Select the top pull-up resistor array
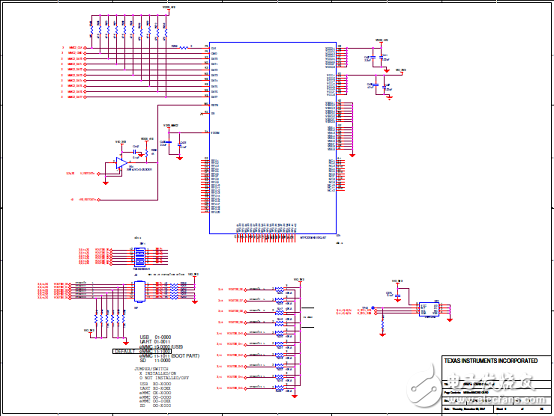554x416 pixels. point(129,30)
